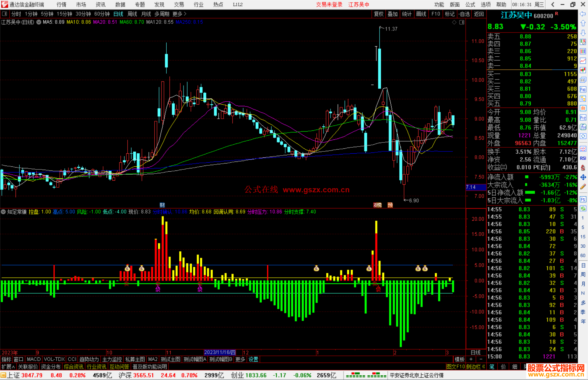Select the pencil drawing tool icon
Viewport: 588px width, 380px height.
[583, 187]
